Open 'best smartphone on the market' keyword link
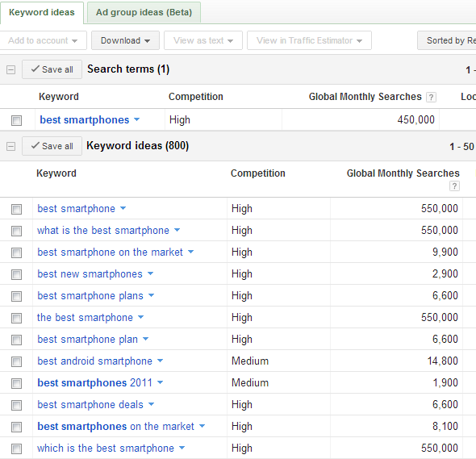 tap(110, 252)
